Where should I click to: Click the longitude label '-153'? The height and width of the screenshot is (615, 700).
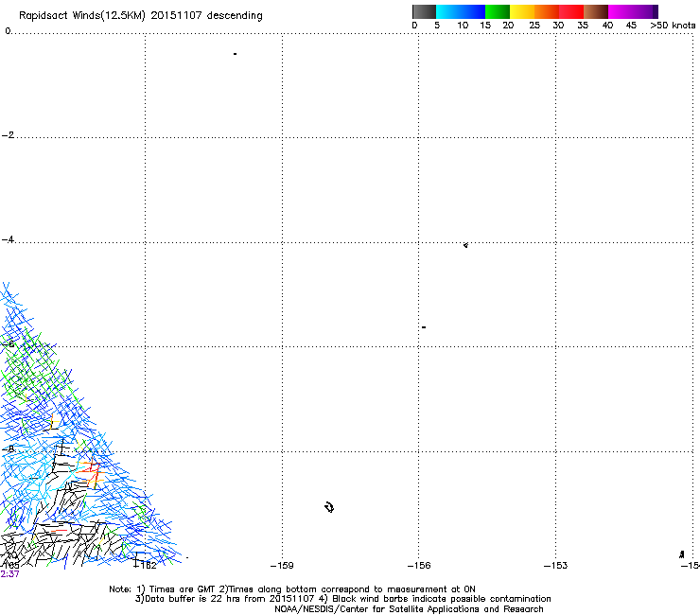(556, 566)
